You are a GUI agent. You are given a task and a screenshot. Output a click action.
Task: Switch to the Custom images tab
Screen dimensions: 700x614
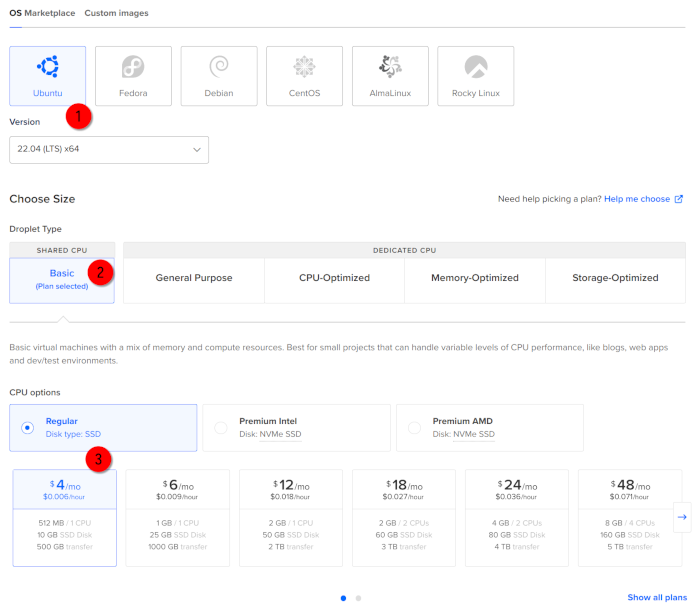(x=116, y=13)
